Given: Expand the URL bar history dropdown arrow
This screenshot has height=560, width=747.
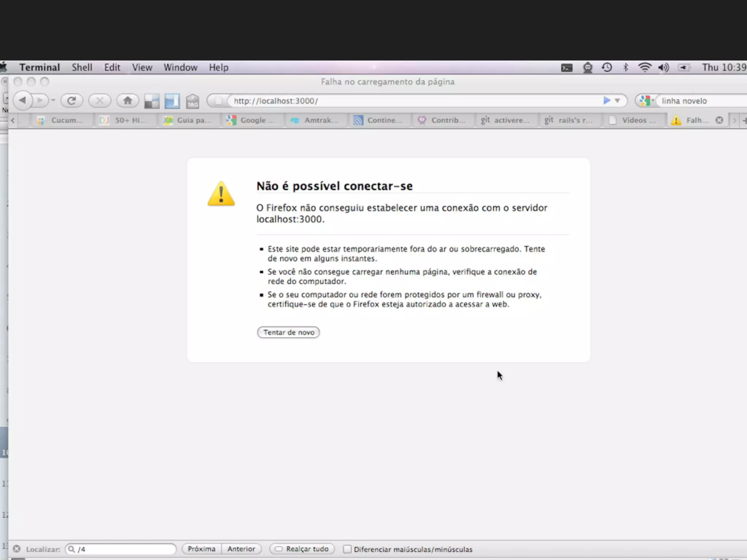Looking at the screenshot, I should tap(617, 101).
